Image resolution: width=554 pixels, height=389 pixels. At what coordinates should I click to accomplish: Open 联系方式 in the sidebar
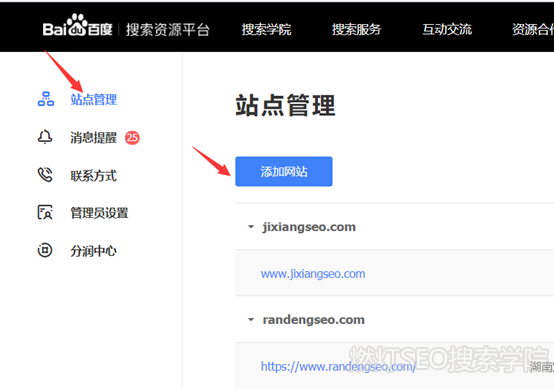(93, 176)
